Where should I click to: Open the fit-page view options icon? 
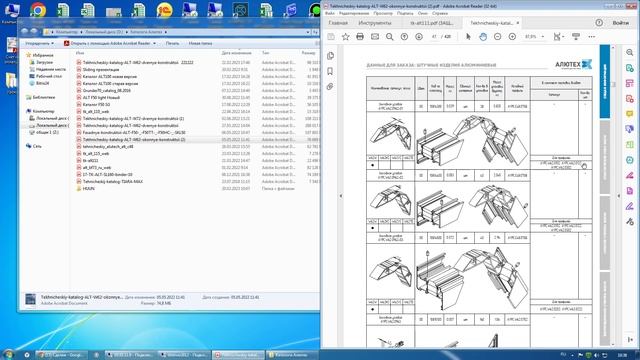(x=558, y=37)
